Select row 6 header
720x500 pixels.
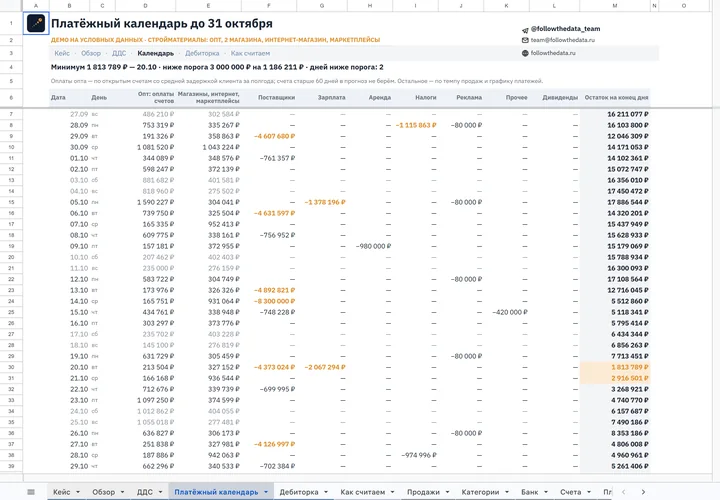click(x=11, y=97)
